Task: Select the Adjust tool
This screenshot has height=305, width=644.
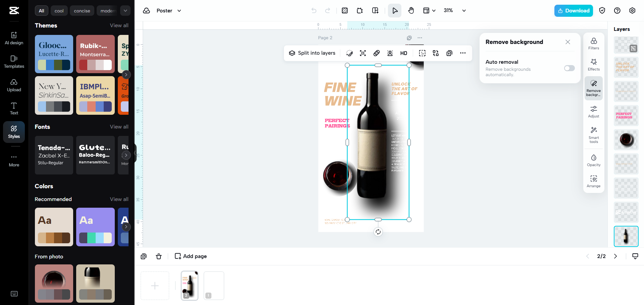Action: tap(593, 112)
